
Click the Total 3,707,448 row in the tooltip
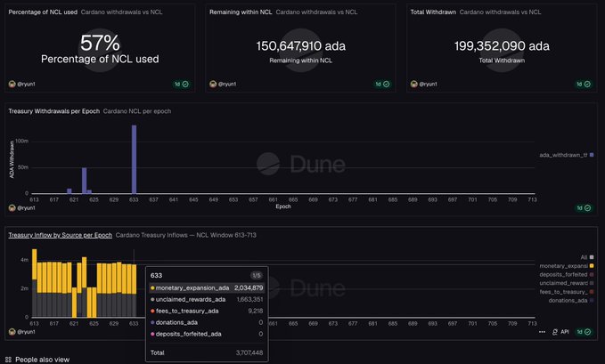[x=207, y=352]
